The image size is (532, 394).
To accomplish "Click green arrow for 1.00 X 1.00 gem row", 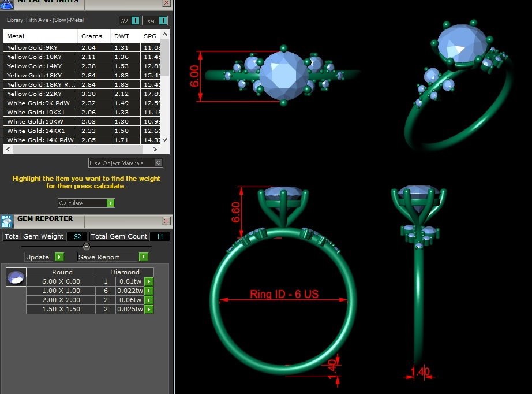I will point(149,291).
